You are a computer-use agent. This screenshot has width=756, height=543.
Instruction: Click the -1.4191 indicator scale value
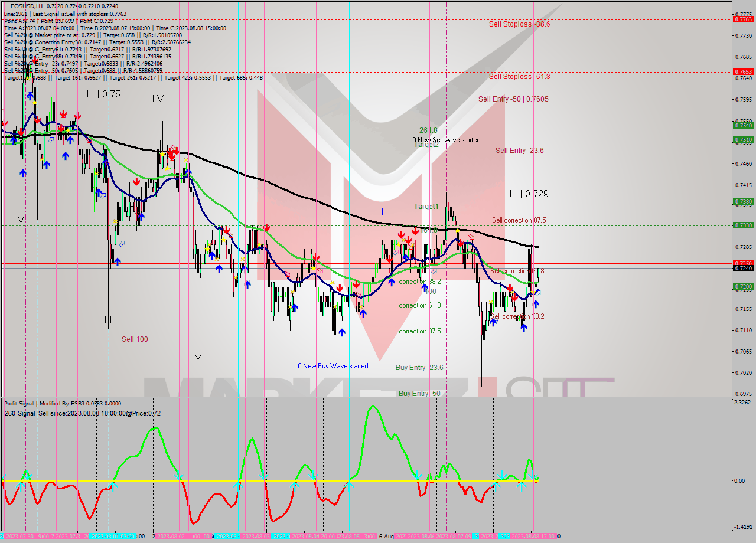742,527
